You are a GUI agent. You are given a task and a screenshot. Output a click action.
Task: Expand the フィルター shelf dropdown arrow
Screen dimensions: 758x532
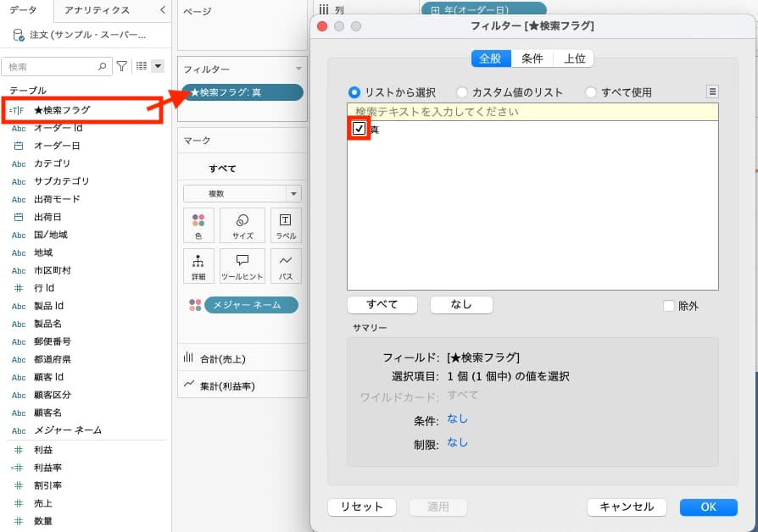pos(298,69)
